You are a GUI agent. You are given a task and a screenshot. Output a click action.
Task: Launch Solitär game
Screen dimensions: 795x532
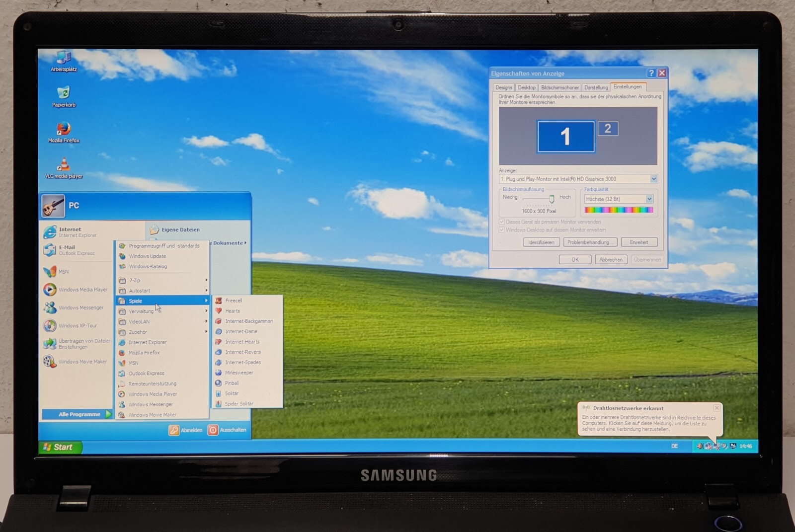(247, 393)
